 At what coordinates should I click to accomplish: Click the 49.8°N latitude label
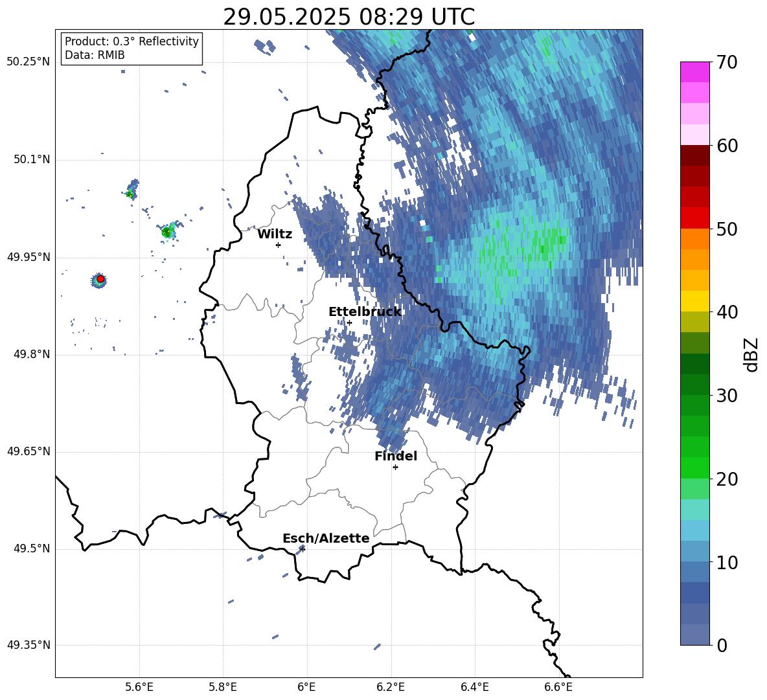click(x=32, y=354)
